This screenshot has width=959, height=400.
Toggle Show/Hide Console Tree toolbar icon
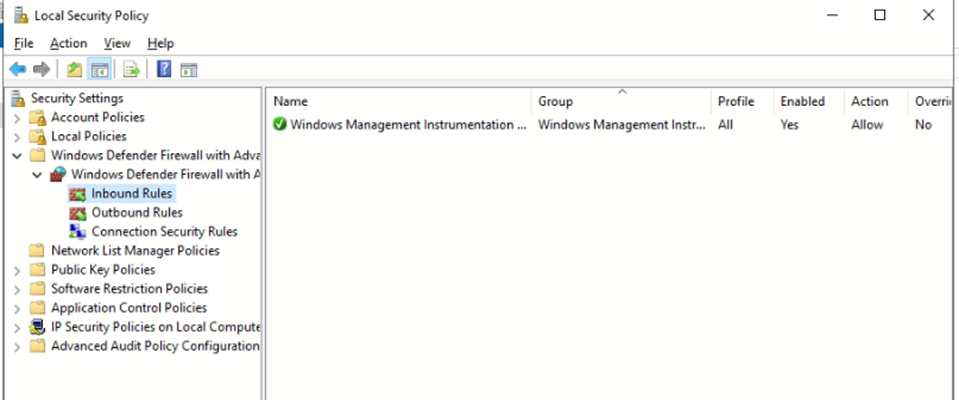pyautogui.click(x=99, y=69)
